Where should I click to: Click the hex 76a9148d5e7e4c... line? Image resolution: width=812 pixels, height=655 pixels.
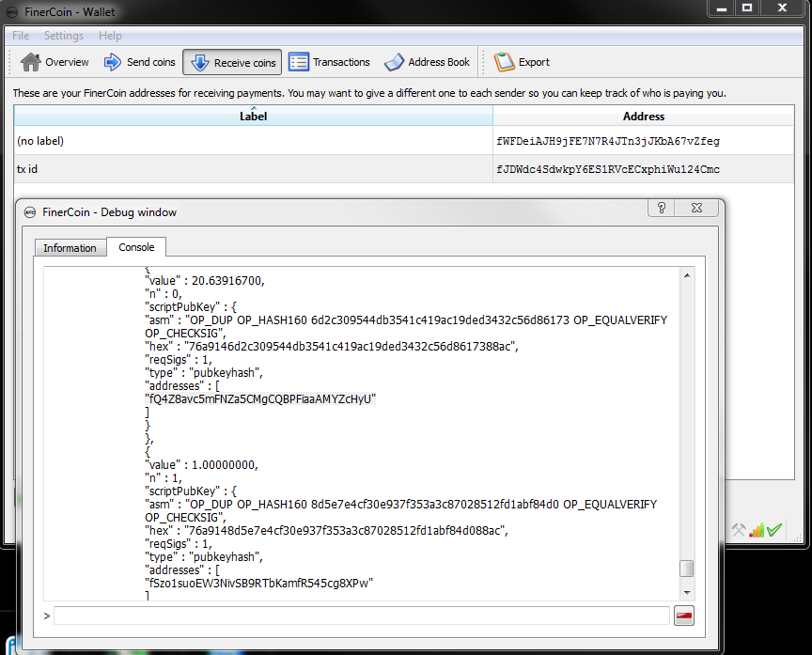pos(326,531)
